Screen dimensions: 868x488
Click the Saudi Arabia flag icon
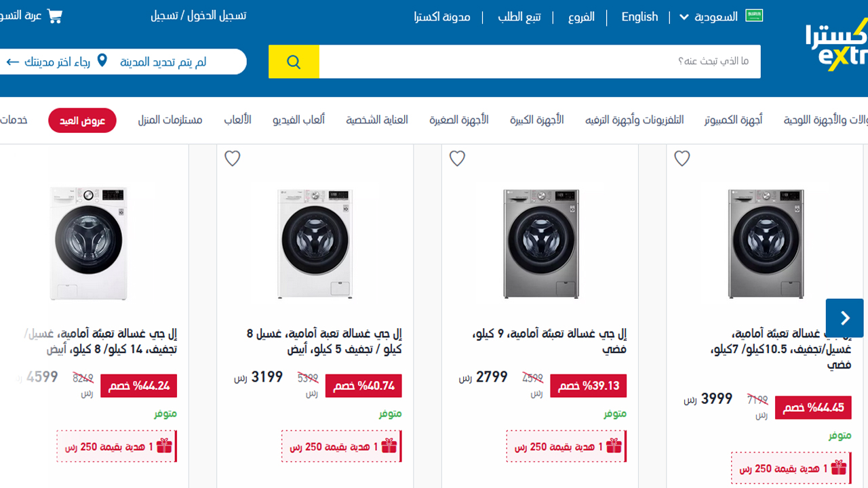754,16
